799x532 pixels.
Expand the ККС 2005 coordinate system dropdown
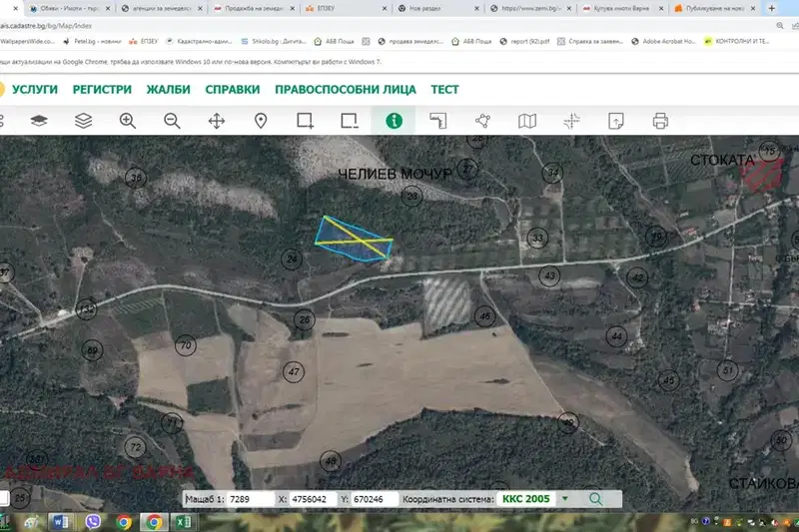coord(565,498)
